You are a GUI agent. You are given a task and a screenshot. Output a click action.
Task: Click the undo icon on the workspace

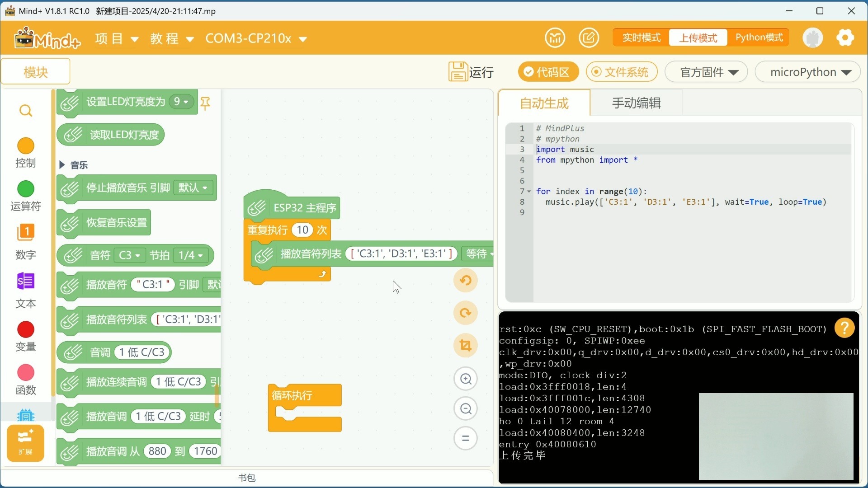465,280
